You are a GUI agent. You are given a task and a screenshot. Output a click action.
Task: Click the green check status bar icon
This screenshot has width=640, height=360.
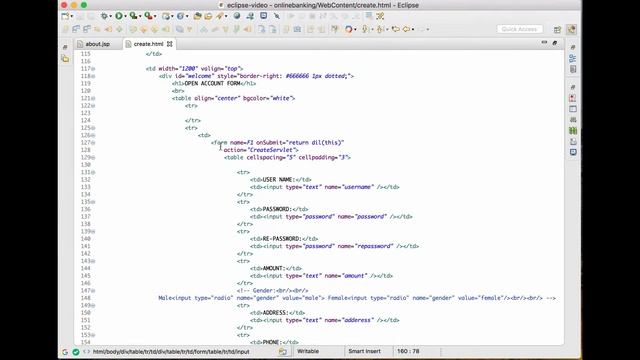click(76, 351)
